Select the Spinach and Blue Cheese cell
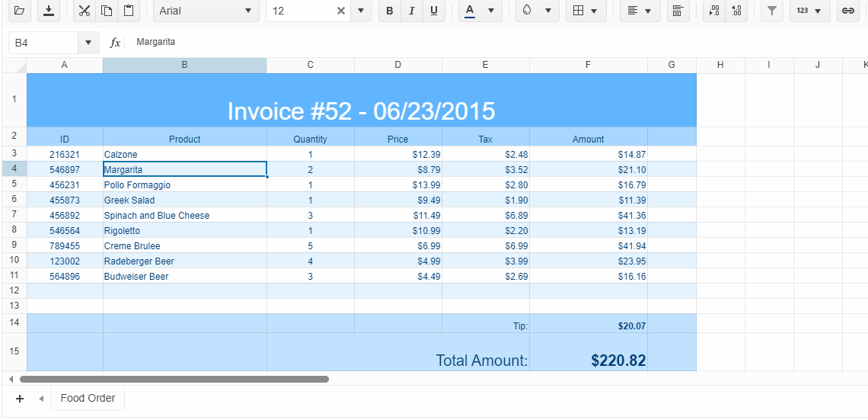Image resolution: width=868 pixels, height=420 pixels. coord(185,215)
